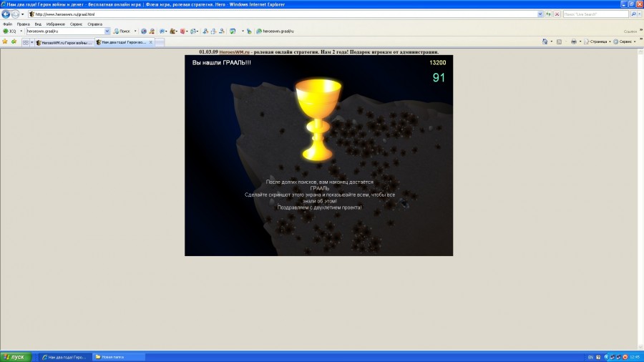This screenshot has width=644, height=362.
Task: Click the Поиск button in ICQ toolbar
Action: click(122, 31)
